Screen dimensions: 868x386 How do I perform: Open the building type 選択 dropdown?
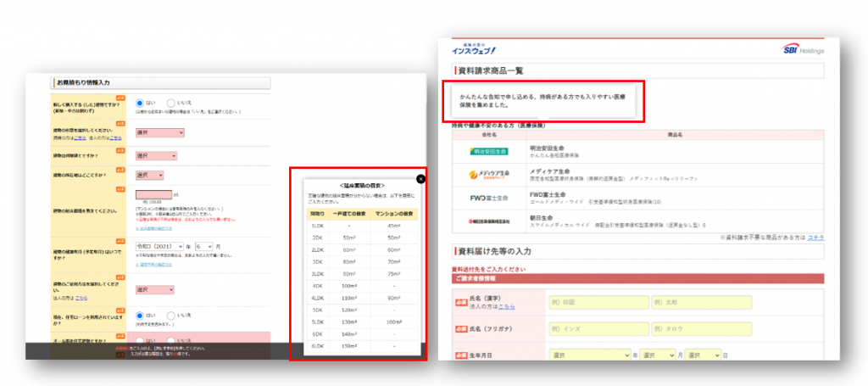tap(160, 133)
